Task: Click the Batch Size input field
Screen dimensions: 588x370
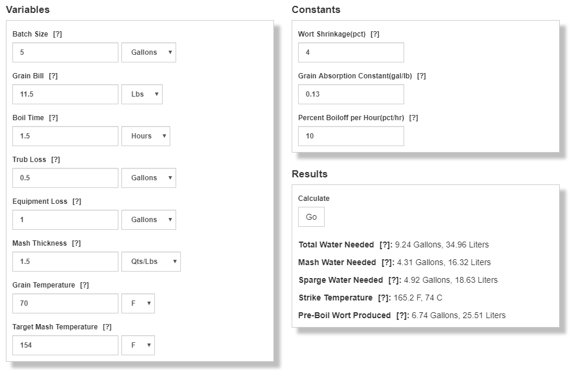Action: [x=65, y=52]
